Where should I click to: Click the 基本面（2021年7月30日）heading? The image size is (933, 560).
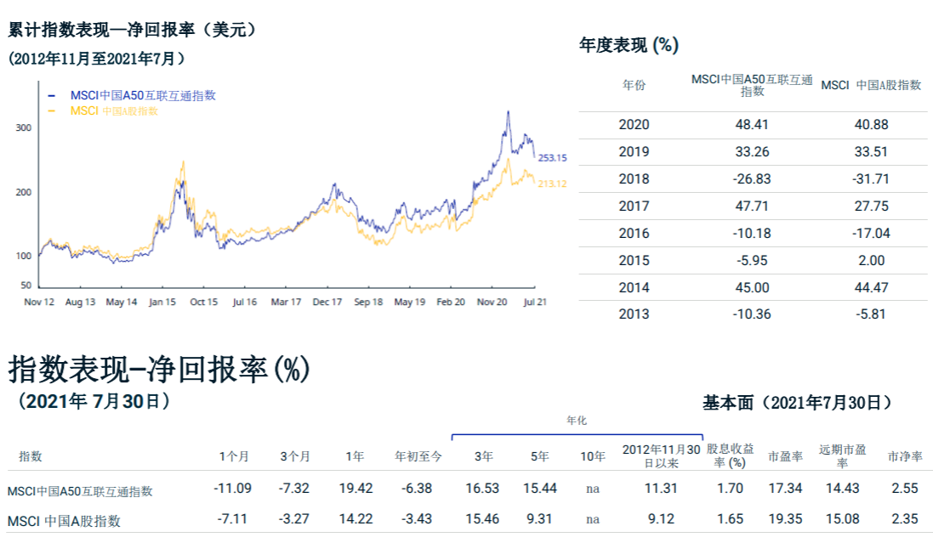[797, 403]
